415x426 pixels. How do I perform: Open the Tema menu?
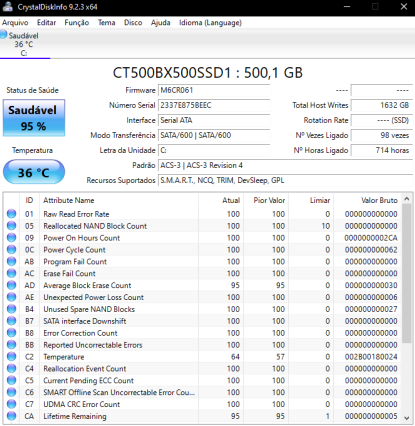pyautogui.click(x=106, y=23)
